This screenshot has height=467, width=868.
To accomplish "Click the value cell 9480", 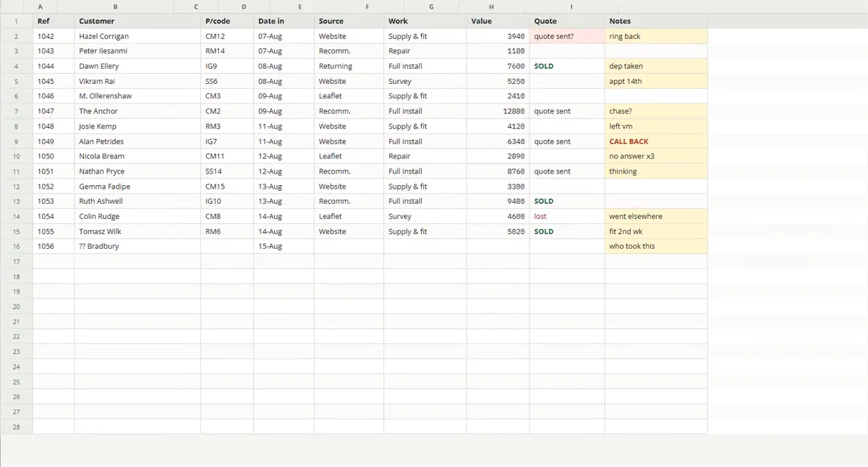I will tap(498, 202).
